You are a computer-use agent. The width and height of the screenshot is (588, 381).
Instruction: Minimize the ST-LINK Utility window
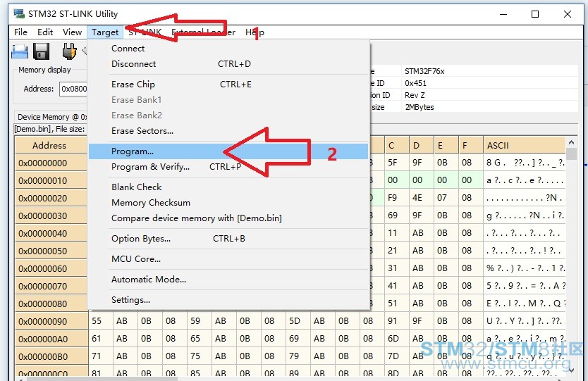coord(503,14)
